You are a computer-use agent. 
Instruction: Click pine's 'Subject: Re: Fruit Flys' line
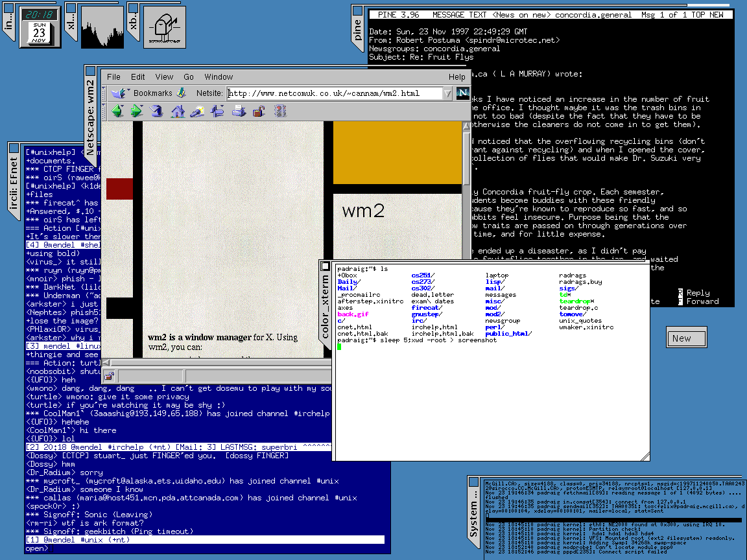[421, 57]
